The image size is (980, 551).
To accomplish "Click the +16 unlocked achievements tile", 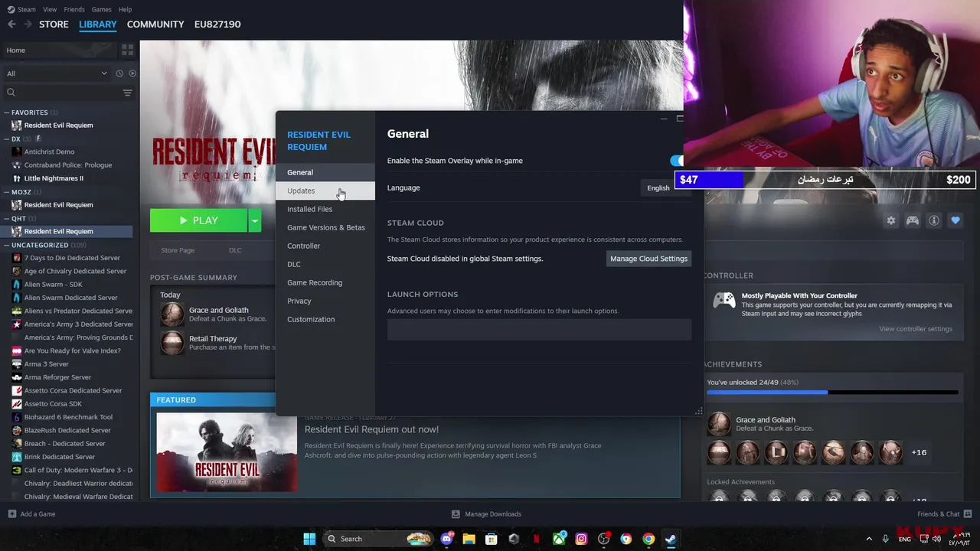I will 919,452.
